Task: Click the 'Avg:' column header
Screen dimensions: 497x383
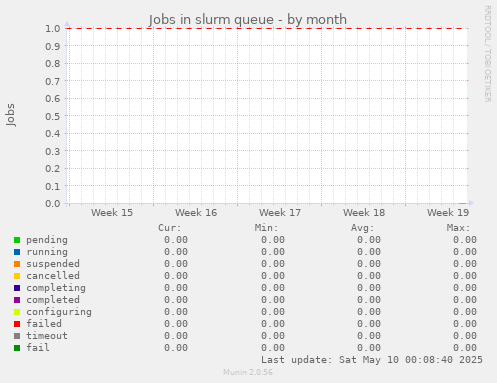Action: point(362,228)
